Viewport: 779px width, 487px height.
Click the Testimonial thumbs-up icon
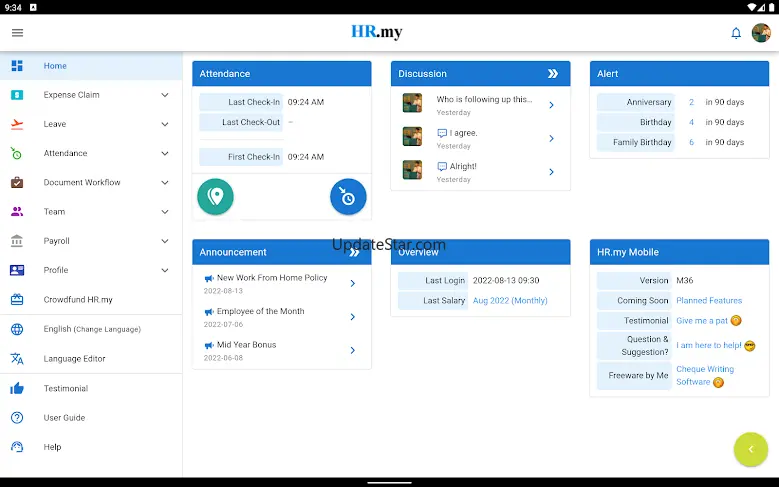(x=17, y=388)
